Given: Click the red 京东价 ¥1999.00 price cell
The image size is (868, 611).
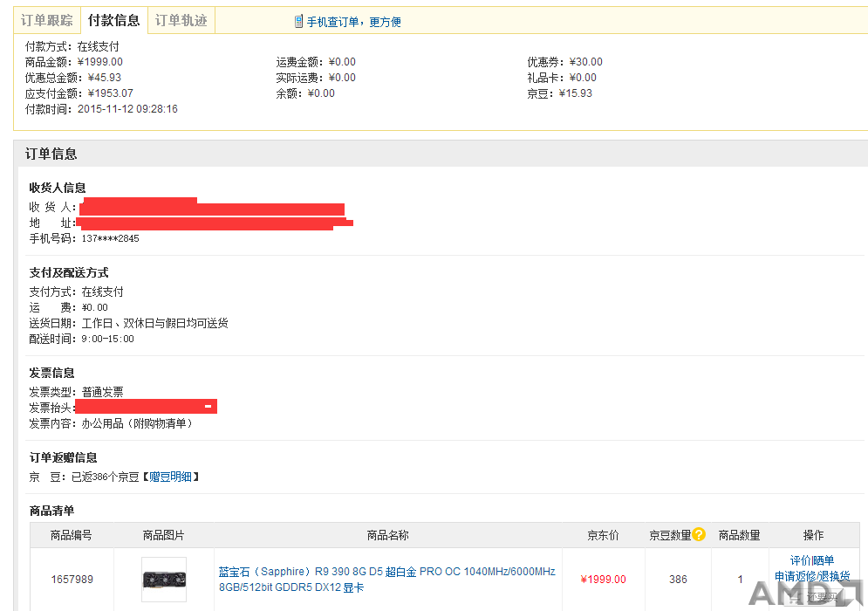Looking at the screenshot, I should pyautogui.click(x=603, y=579).
